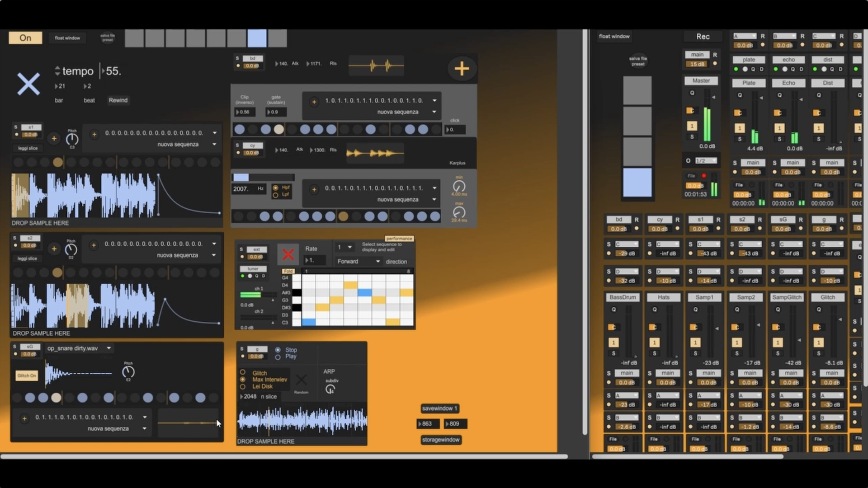Open the Master 1/2 output dropdown

tap(706, 161)
